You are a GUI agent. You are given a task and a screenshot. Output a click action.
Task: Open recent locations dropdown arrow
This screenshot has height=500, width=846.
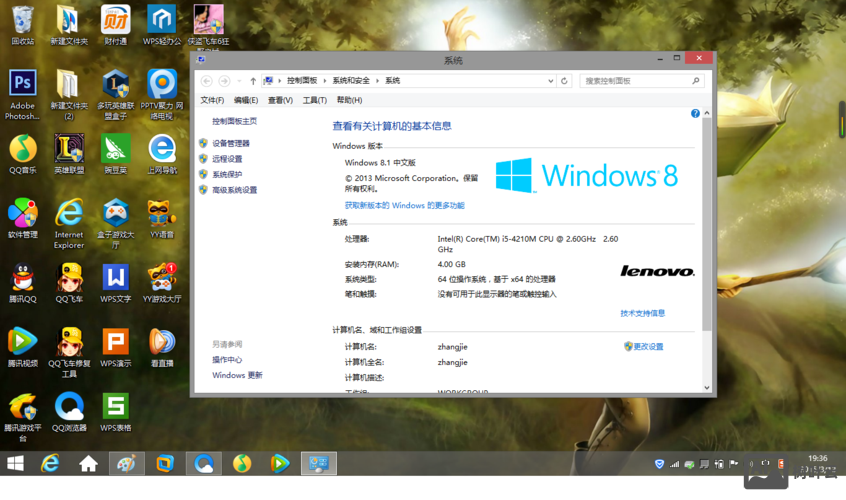click(x=239, y=81)
